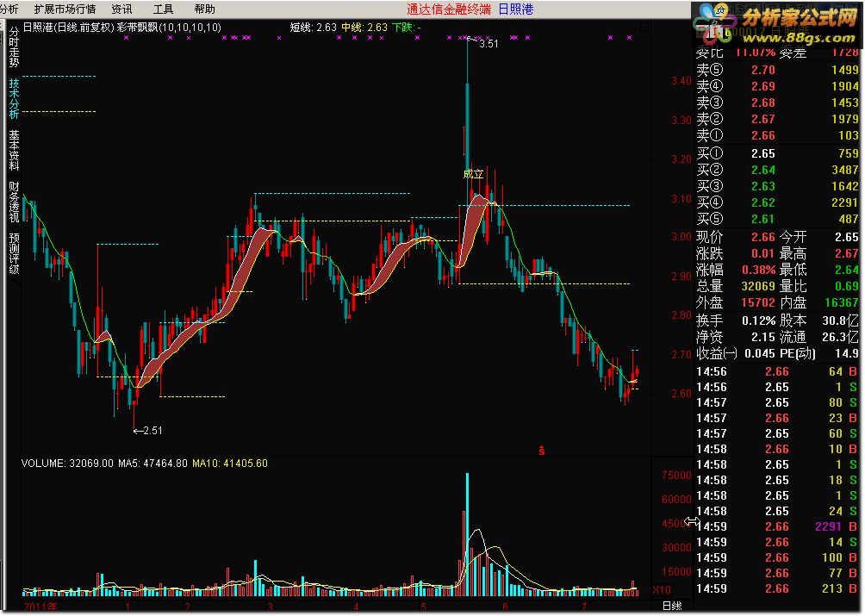Viewport: 865px width, 616px height.
Task: Click the 彩带飘飘(10,10,10,10) indicator title
Action: pyautogui.click(x=170, y=27)
